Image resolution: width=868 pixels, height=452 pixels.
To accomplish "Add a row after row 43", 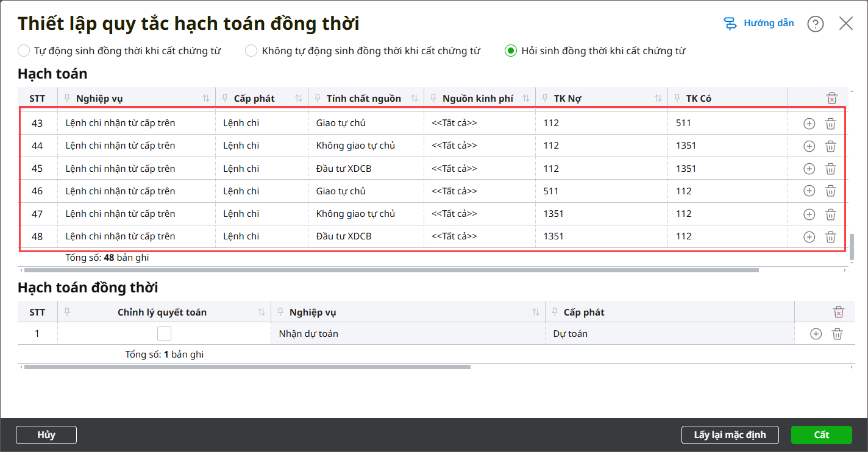I will tap(809, 124).
